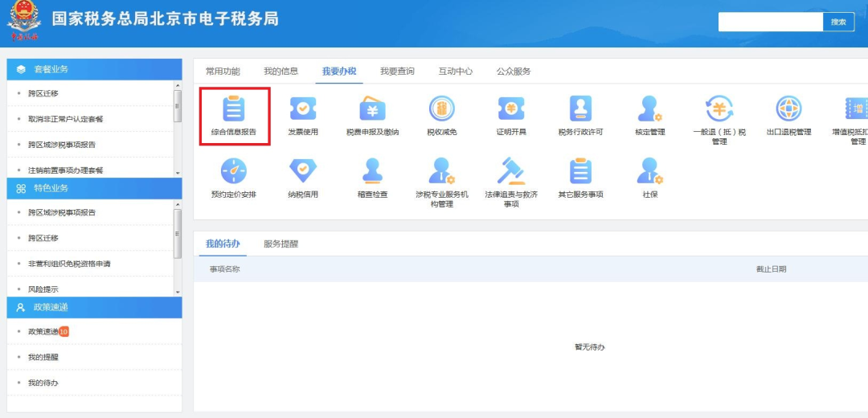Open 取消非正常户认定套餐

coord(66,119)
